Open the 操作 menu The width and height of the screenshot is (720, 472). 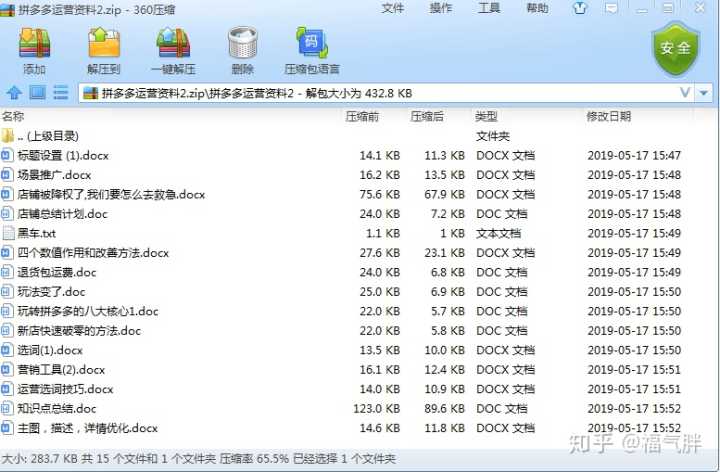pos(441,8)
